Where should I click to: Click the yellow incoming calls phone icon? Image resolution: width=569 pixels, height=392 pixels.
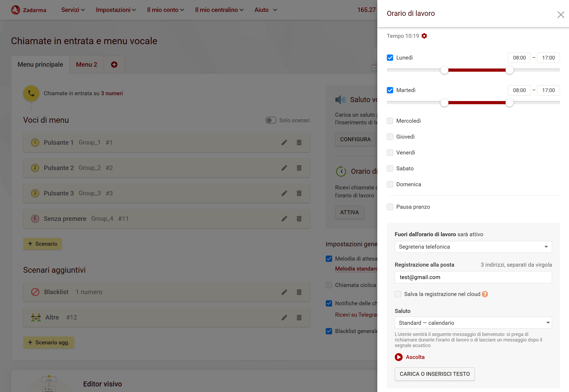click(x=31, y=93)
